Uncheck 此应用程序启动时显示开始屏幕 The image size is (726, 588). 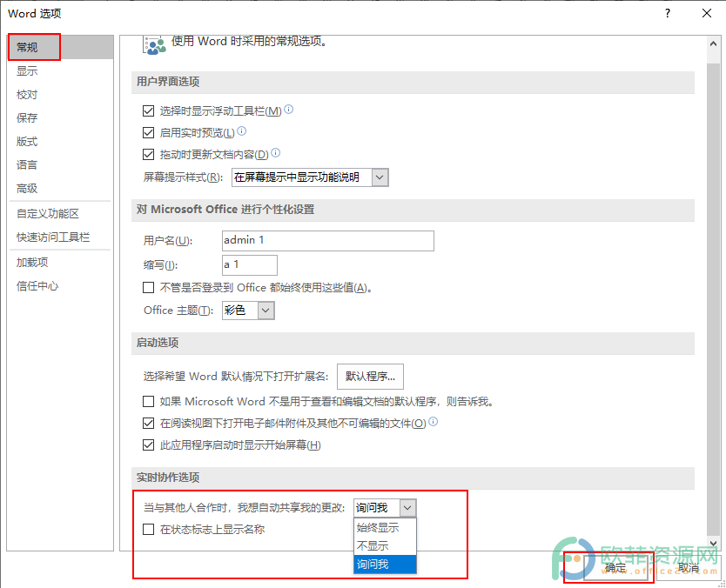(x=148, y=445)
